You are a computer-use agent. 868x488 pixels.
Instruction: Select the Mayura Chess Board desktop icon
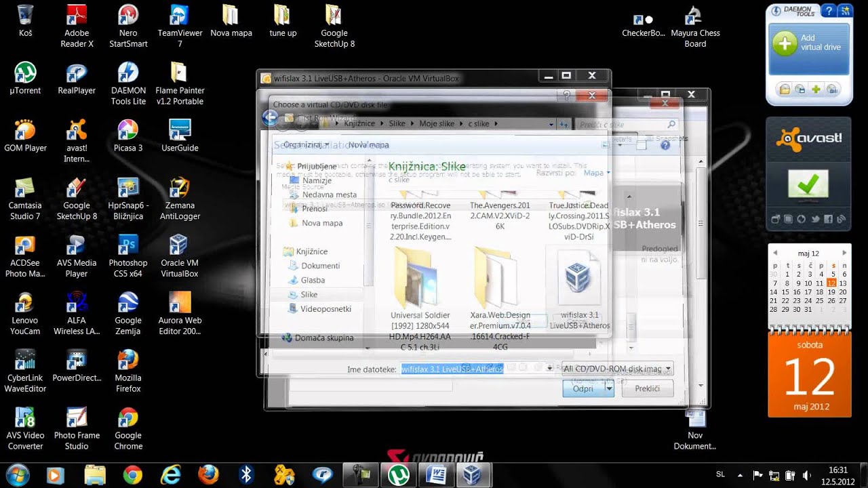(x=695, y=26)
